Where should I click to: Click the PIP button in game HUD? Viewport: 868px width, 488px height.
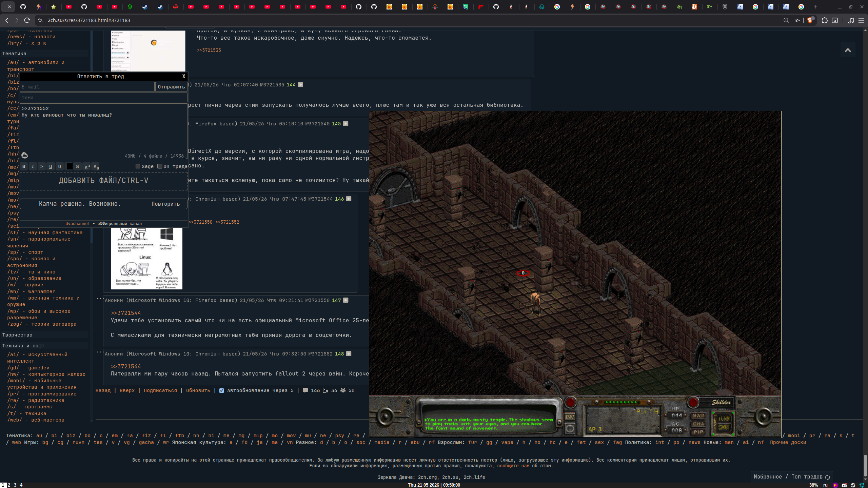[698, 432]
